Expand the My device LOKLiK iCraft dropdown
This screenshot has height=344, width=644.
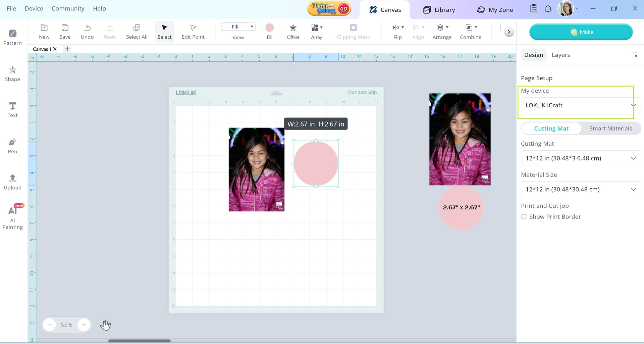tap(579, 105)
